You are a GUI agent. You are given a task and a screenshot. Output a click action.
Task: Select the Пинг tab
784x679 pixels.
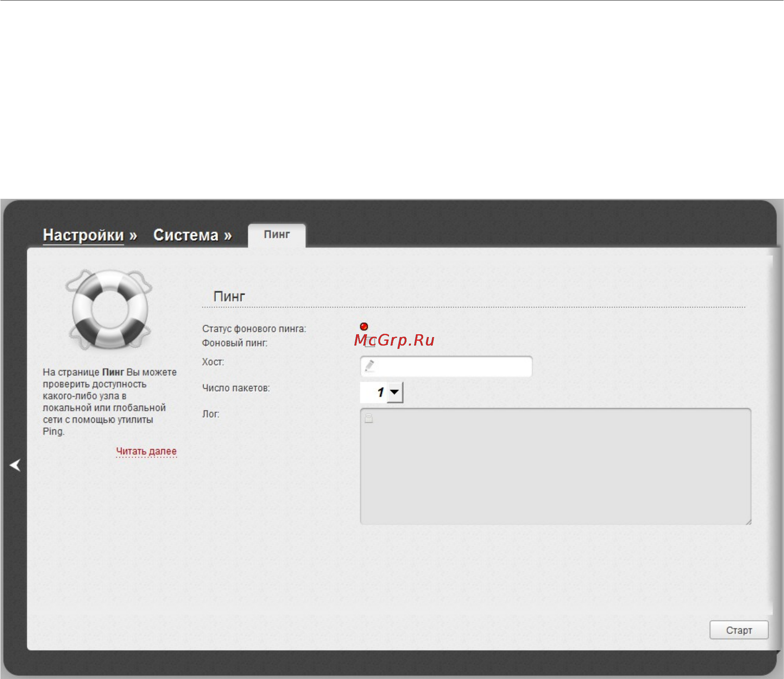coord(277,235)
